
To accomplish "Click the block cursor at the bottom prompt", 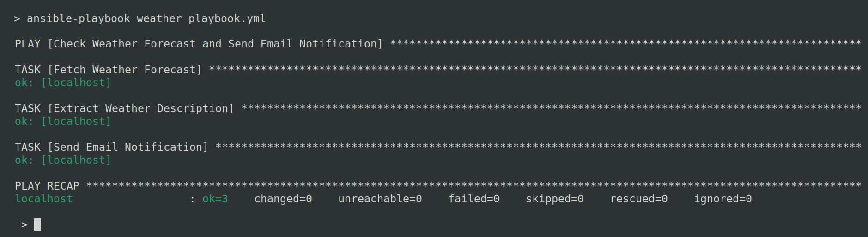I will (37, 225).
